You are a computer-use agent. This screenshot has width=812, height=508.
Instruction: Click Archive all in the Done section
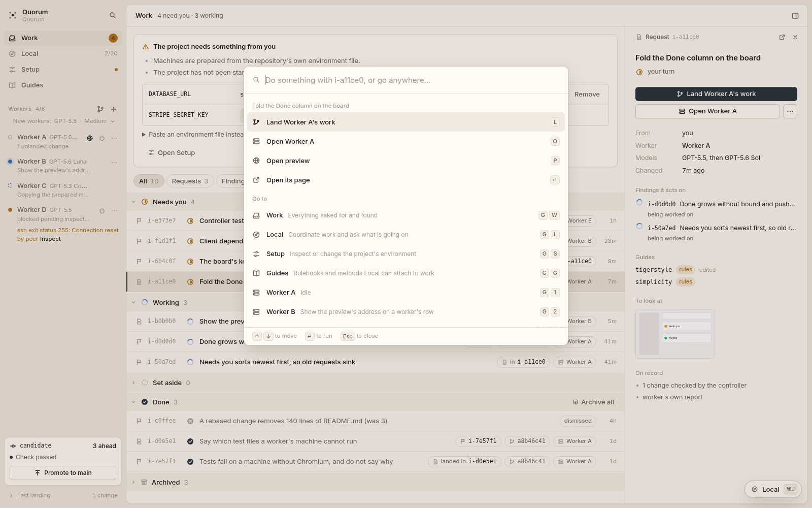593,402
